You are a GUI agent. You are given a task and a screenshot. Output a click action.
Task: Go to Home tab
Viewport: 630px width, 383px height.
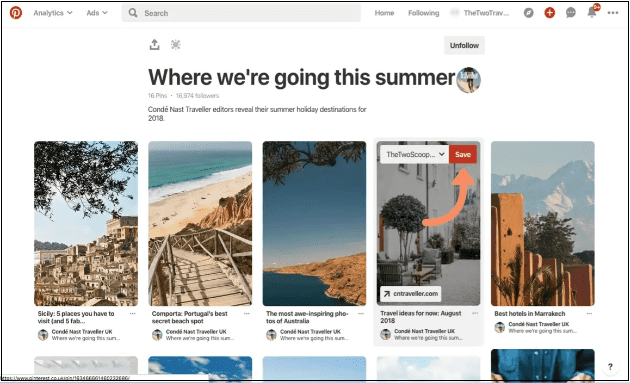point(384,13)
